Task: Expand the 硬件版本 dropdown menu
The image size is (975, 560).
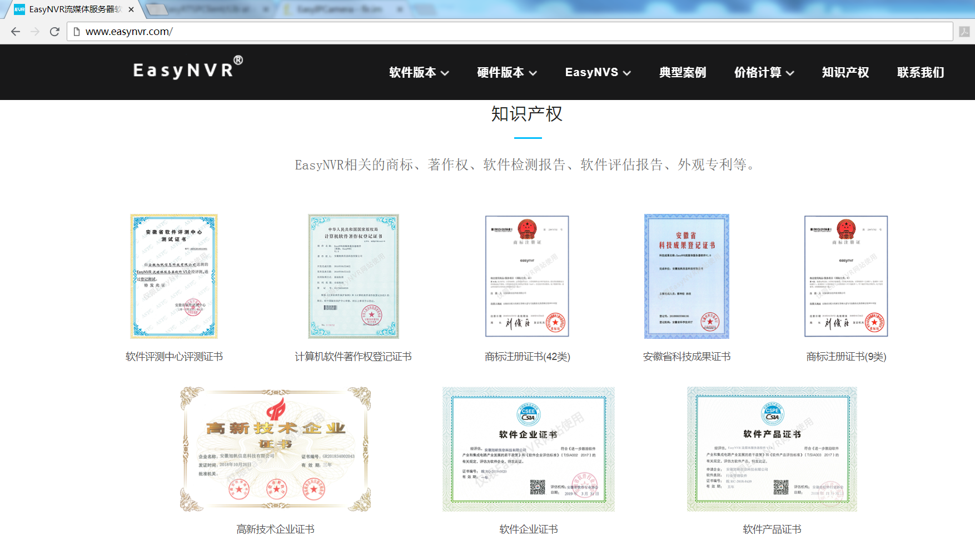Action: [507, 72]
